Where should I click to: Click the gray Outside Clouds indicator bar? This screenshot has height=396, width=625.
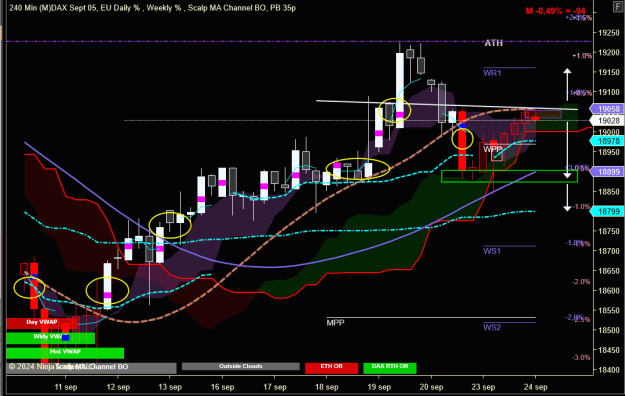[x=241, y=366]
